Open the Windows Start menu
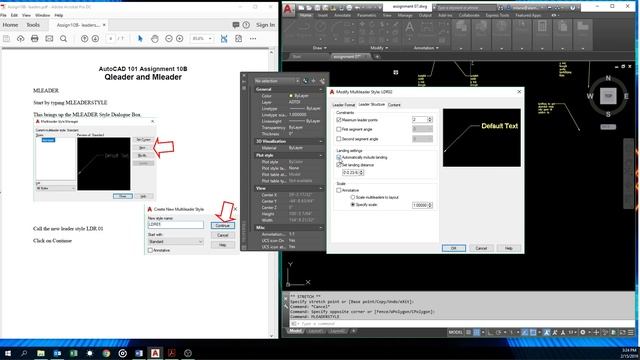The image size is (640, 360). pyautogui.click(x=8, y=353)
